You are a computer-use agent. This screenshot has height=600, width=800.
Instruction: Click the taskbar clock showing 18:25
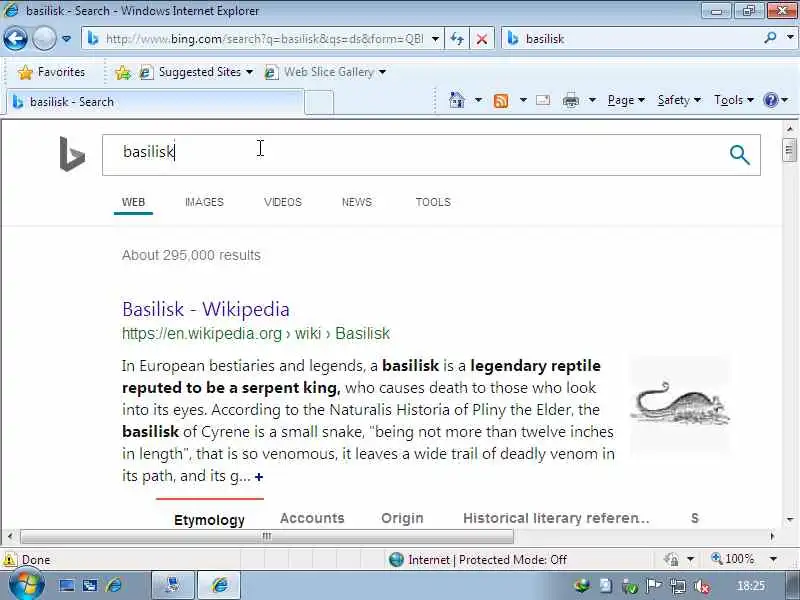click(751, 586)
